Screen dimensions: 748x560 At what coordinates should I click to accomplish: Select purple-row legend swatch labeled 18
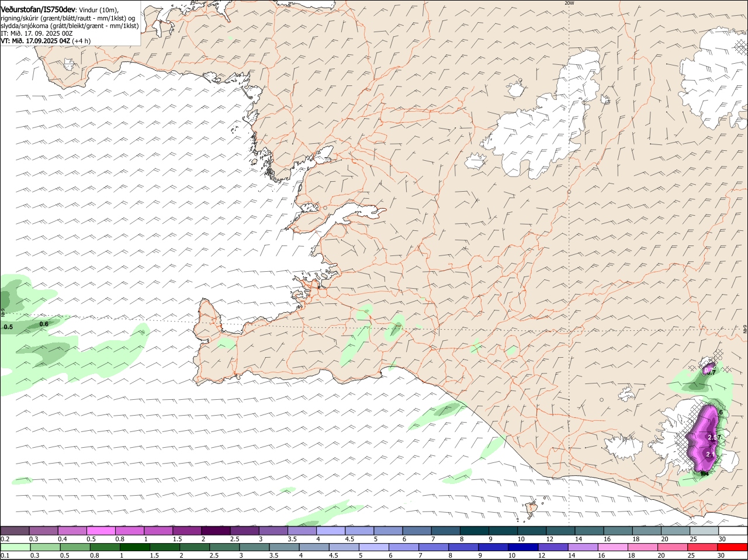[x=646, y=530]
